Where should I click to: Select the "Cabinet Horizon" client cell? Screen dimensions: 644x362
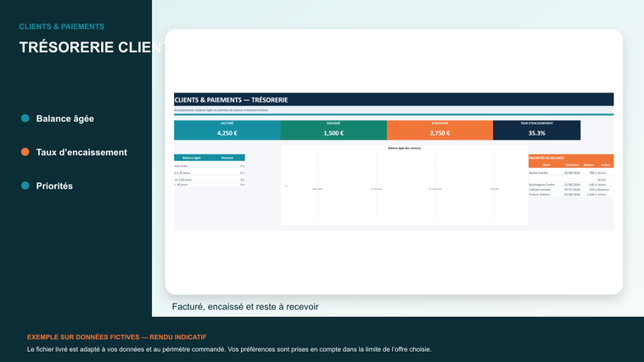tap(540, 190)
